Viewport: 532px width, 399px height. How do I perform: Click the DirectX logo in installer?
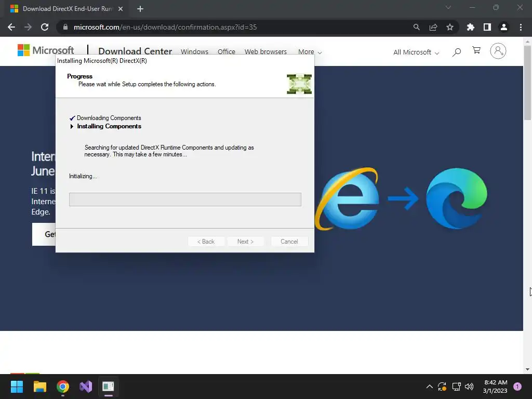pos(299,84)
